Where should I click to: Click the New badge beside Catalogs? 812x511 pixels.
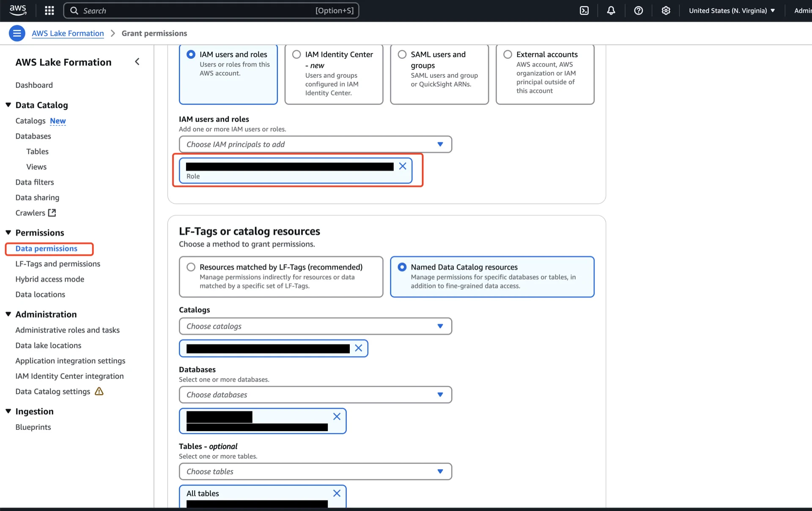(x=58, y=121)
